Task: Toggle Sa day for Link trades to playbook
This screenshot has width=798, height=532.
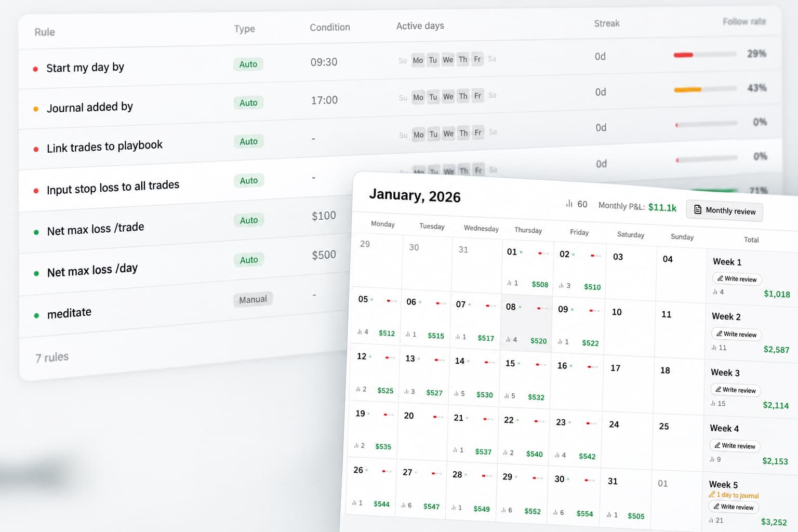Action: (493, 132)
